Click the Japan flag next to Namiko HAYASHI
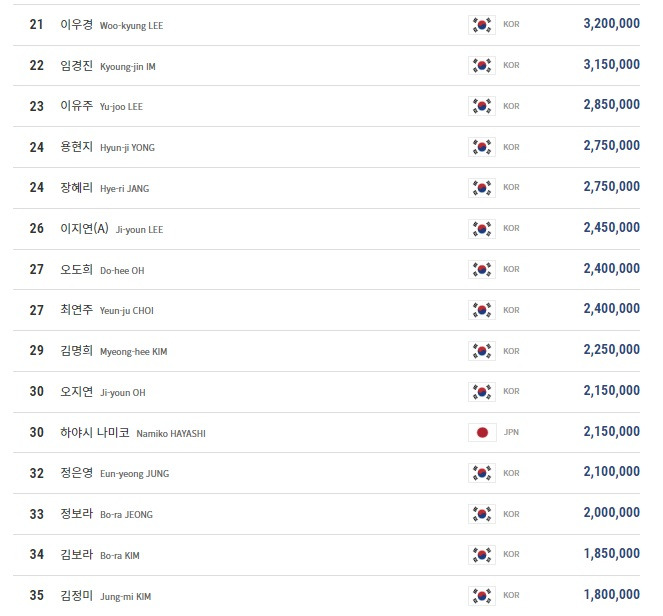The height and width of the screenshot is (616, 663). pos(482,433)
